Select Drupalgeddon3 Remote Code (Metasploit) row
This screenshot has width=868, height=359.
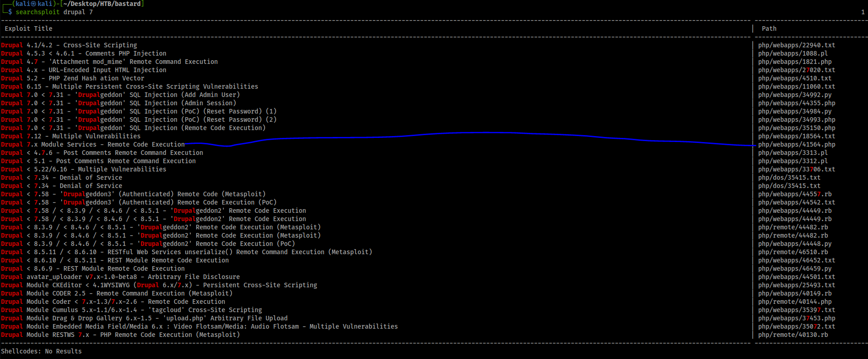click(133, 194)
